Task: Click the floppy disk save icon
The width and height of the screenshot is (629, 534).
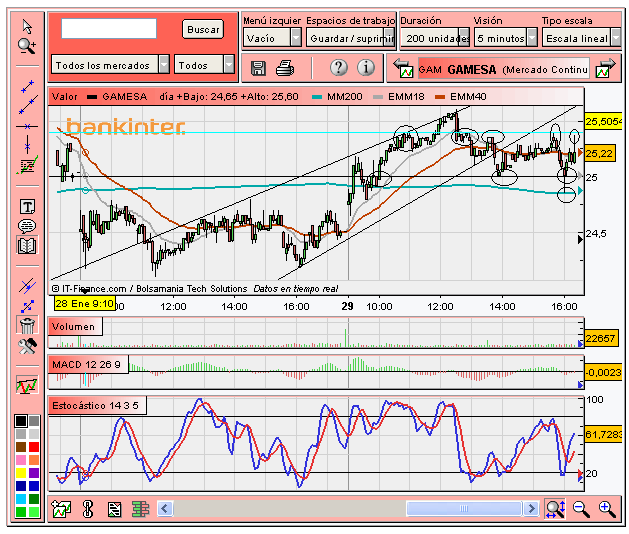Action: [x=258, y=68]
